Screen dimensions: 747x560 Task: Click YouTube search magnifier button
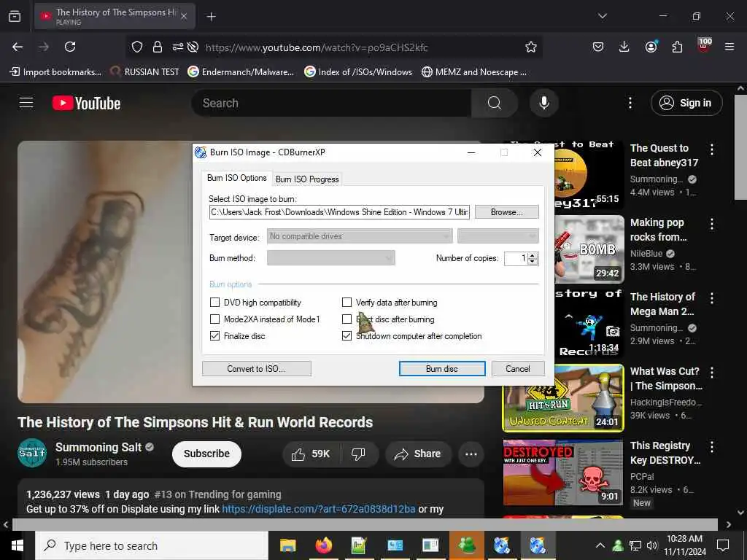tap(495, 103)
